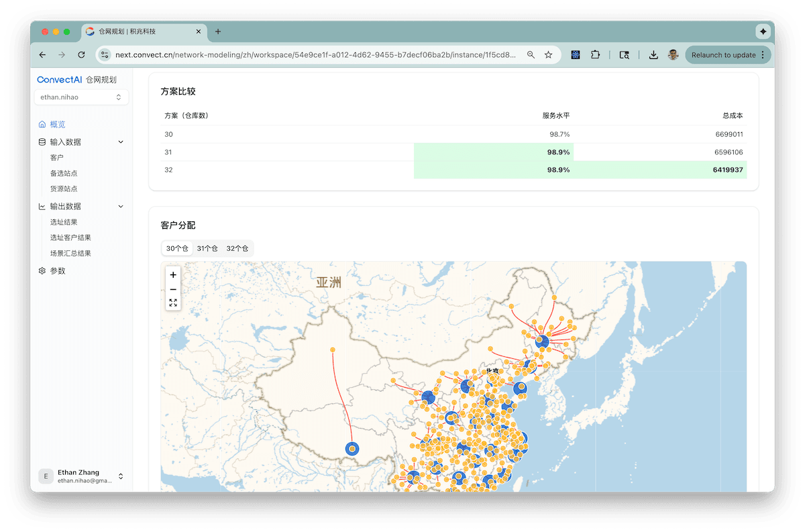Keep 30个仓 selected in scenario switcher
The width and height of the screenshot is (805, 532).
coord(176,248)
